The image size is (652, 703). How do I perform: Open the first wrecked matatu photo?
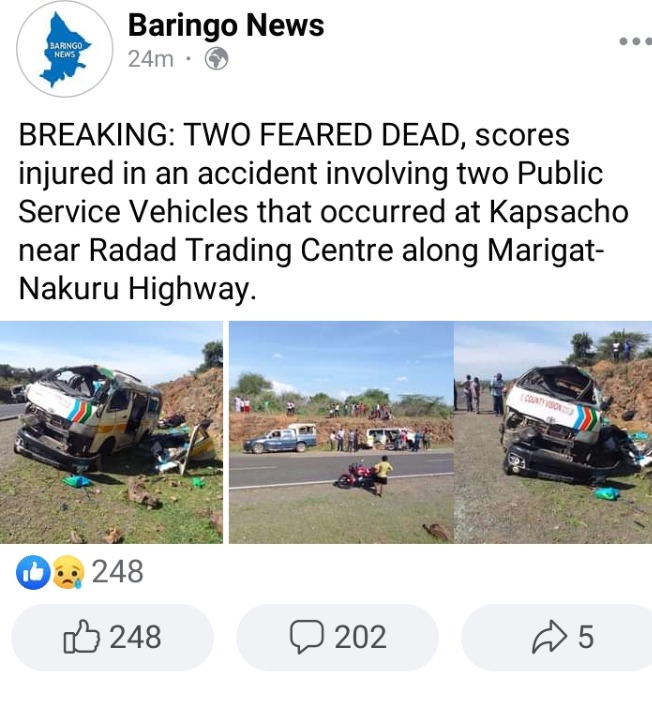point(111,432)
